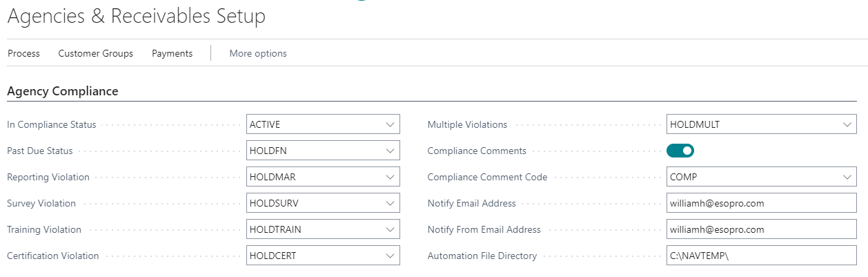Click the Agencies & Receivables Setup title
Viewport: 868px width, 277px height.
tap(136, 17)
